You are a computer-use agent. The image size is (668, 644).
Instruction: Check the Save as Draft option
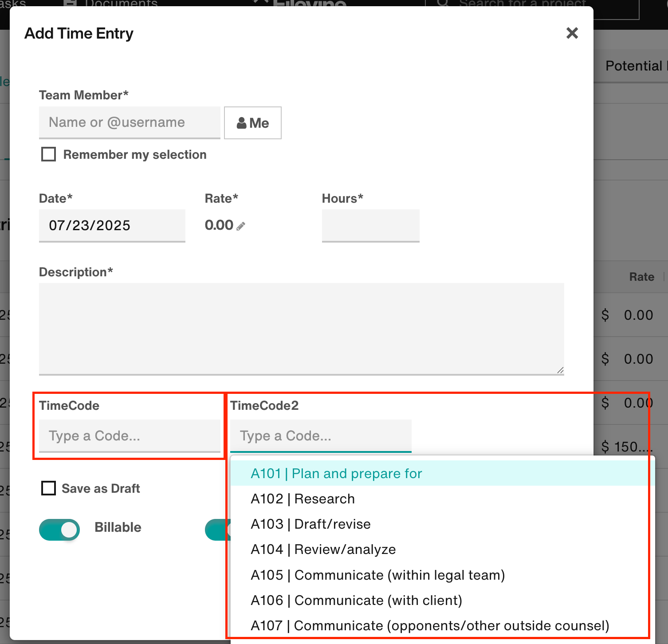(x=48, y=488)
